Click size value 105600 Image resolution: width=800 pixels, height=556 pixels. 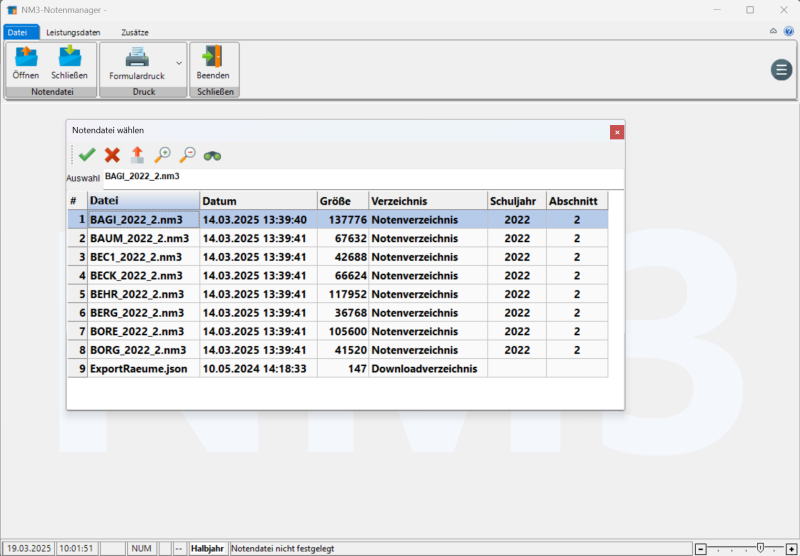click(x=343, y=332)
